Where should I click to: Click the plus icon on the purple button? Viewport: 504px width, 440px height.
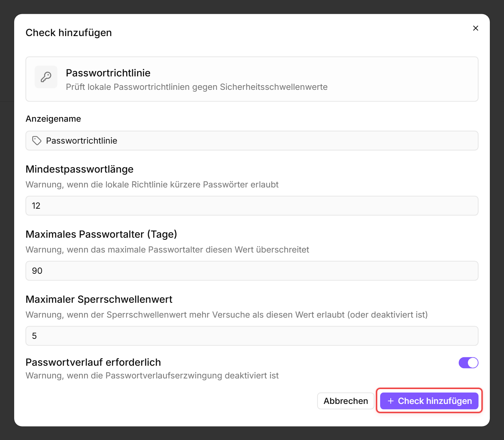tap(391, 401)
